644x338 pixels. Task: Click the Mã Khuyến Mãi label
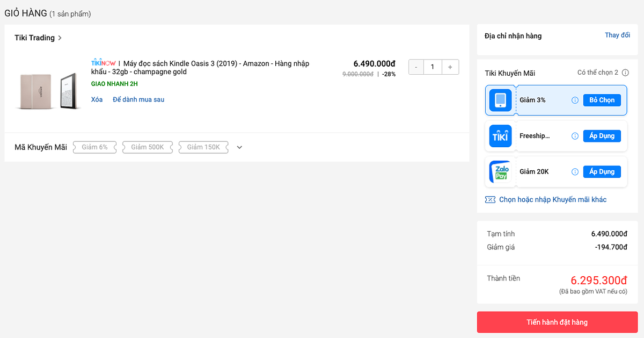tap(41, 147)
